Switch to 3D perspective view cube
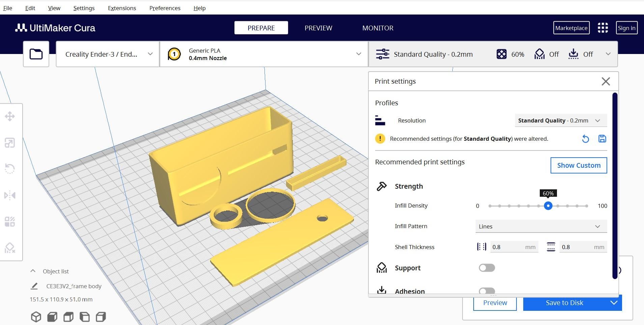Screen dimensions: 644x325 36,317
